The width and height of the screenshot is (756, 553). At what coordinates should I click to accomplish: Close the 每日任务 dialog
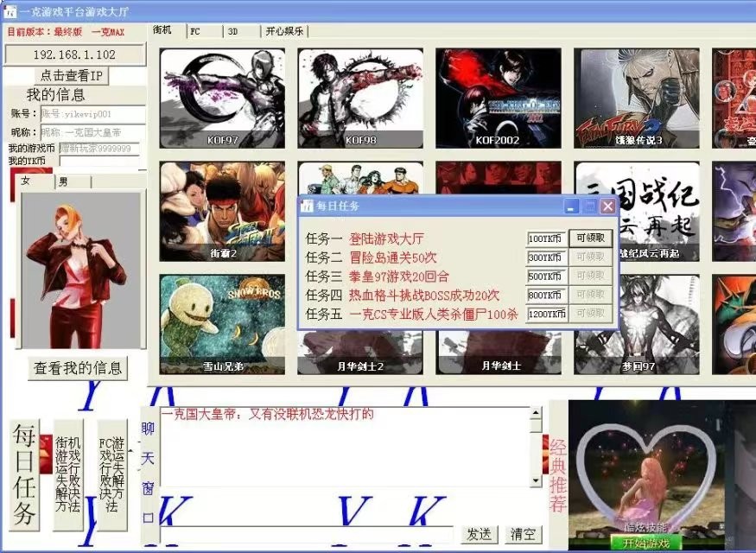pos(608,207)
